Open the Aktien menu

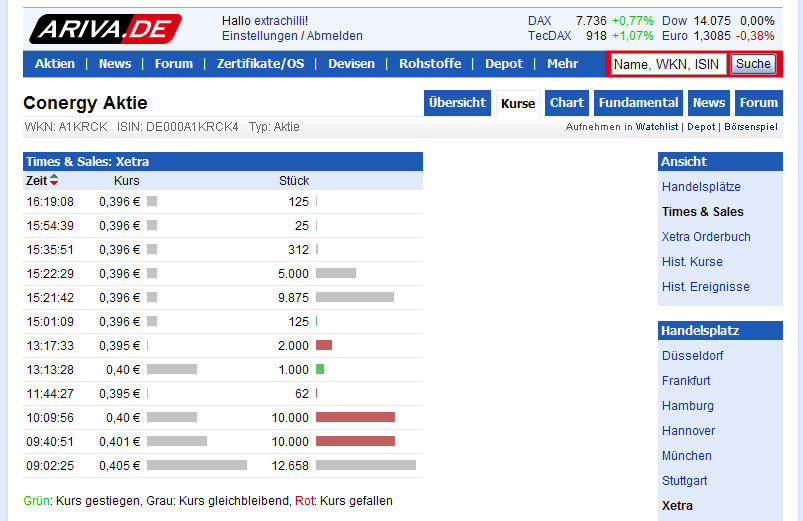pos(55,64)
